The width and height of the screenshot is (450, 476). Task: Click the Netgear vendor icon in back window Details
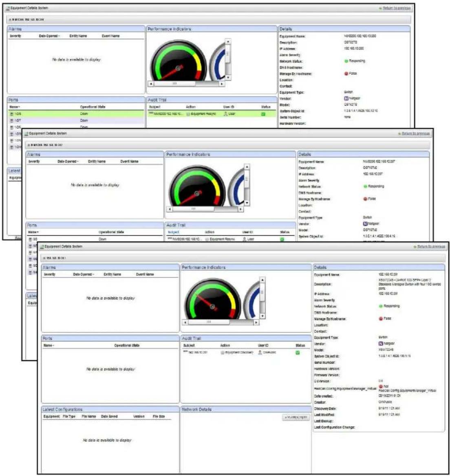[x=346, y=98]
